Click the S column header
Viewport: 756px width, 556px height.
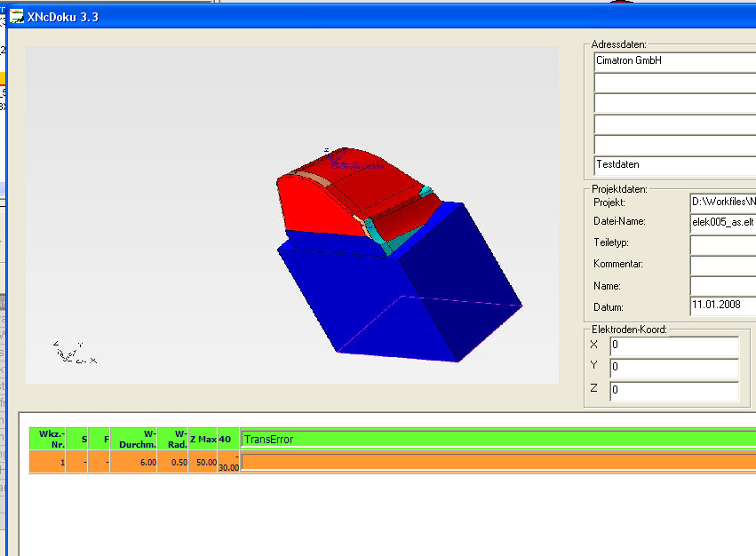point(76,439)
